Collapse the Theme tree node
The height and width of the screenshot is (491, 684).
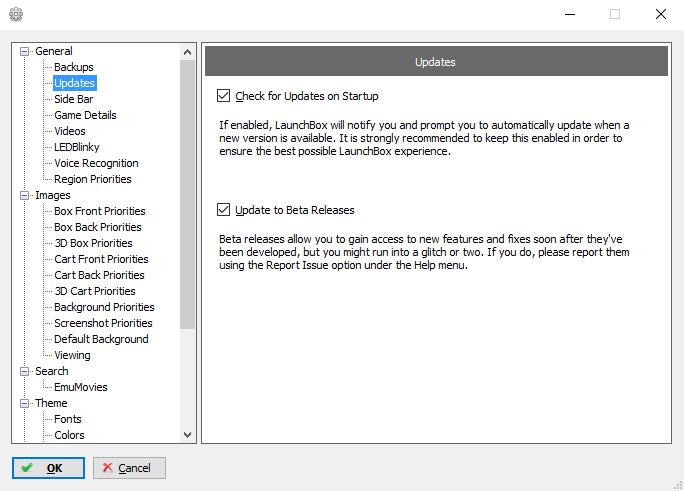click(25, 403)
